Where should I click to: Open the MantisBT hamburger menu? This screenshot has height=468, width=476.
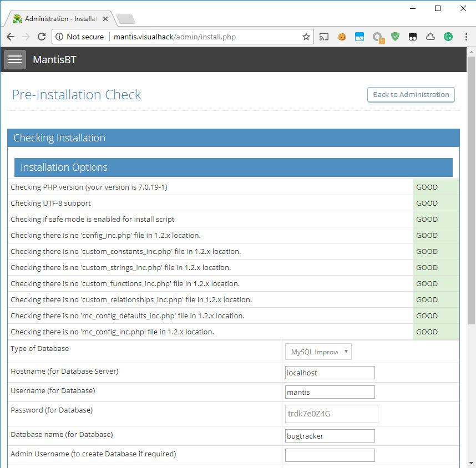pos(15,59)
